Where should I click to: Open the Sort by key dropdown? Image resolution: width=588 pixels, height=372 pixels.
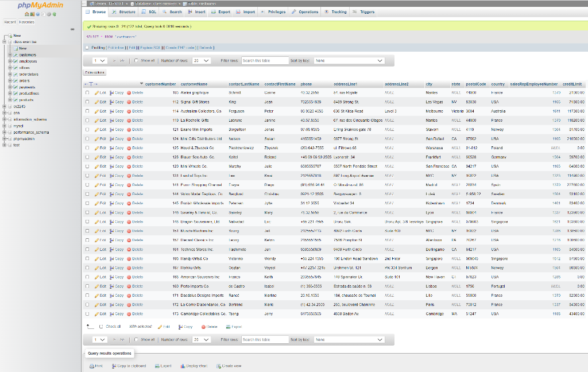(x=350, y=60)
